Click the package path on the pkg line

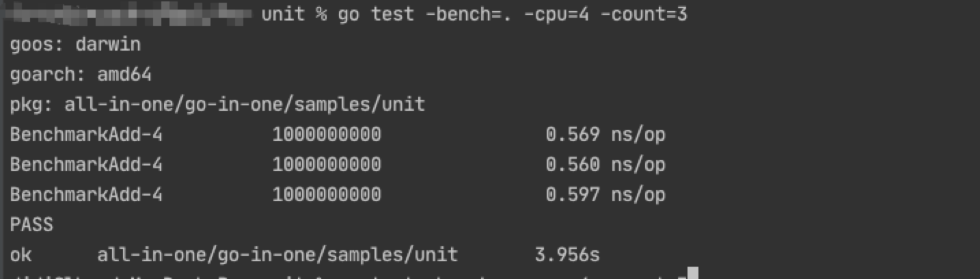click(x=244, y=105)
